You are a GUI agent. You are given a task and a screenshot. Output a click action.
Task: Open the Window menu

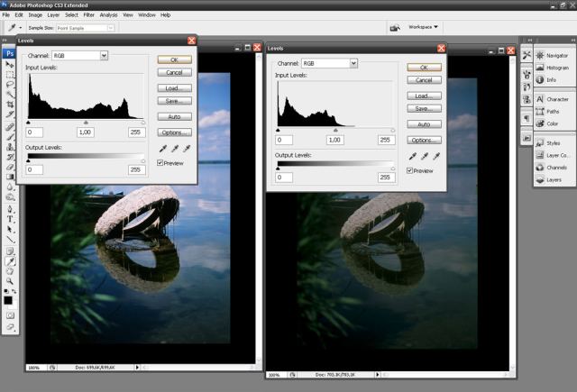147,15
